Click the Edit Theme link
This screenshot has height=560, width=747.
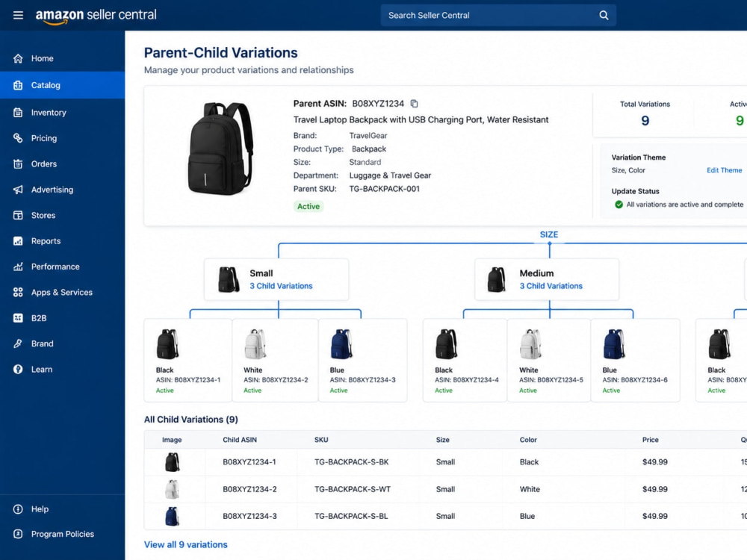coord(724,170)
